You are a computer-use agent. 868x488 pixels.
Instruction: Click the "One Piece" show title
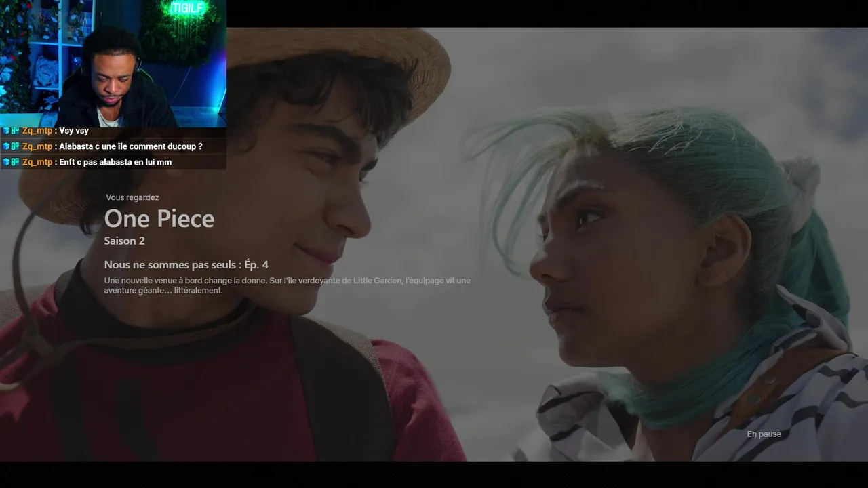[159, 219]
